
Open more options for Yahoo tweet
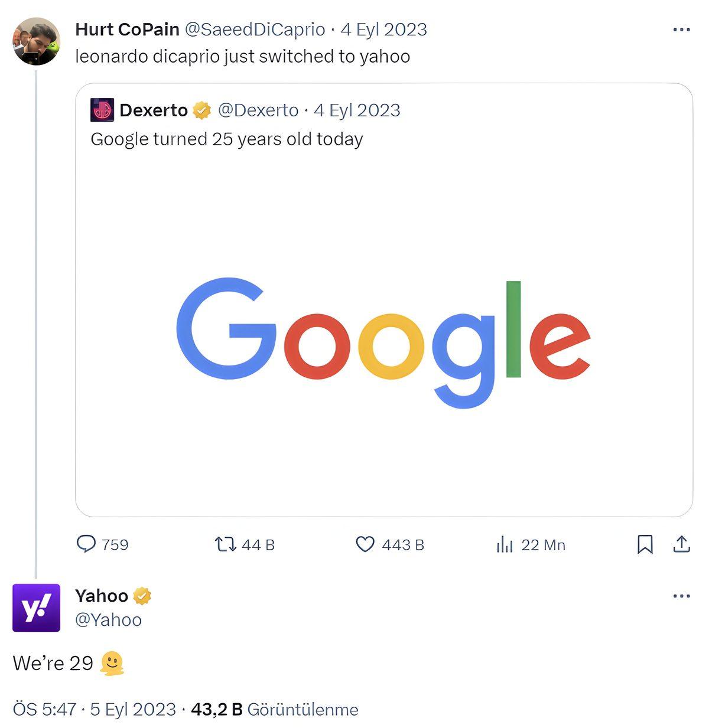681,596
